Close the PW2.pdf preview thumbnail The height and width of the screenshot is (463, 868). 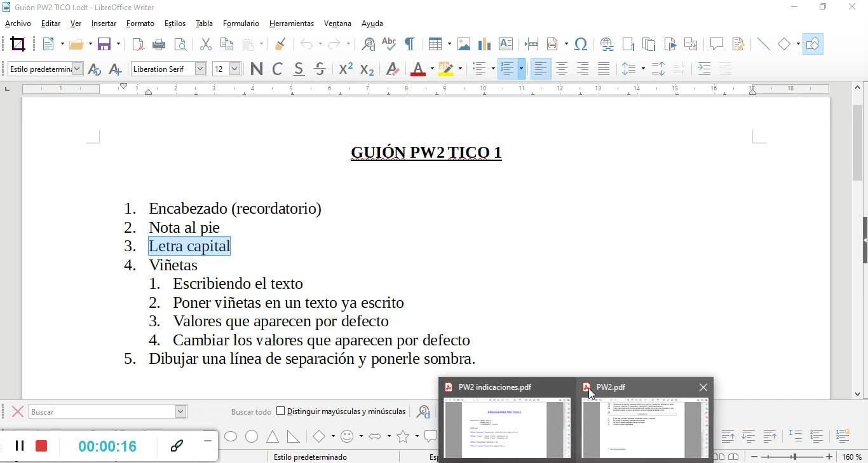coord(703,387)
